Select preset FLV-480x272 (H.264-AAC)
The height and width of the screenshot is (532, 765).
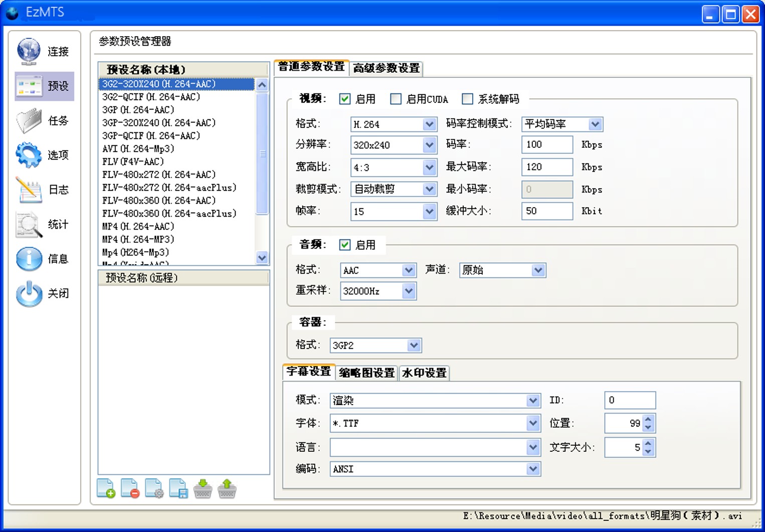[x=159, y=174]
